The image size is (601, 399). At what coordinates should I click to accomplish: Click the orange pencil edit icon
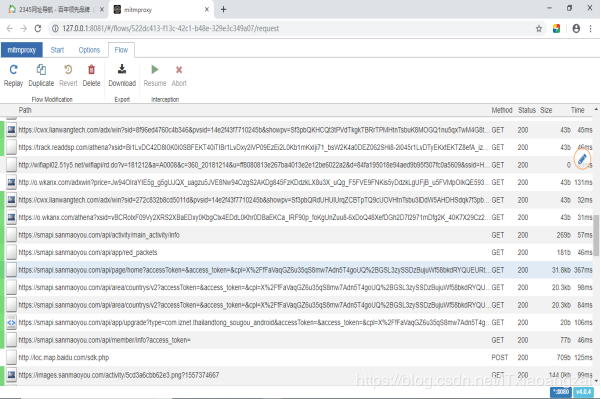(x=582, y=158)
